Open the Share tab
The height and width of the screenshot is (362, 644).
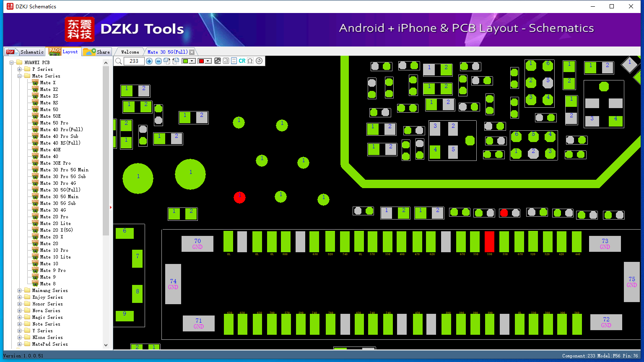pyautogui.click(x=96, y=52)
